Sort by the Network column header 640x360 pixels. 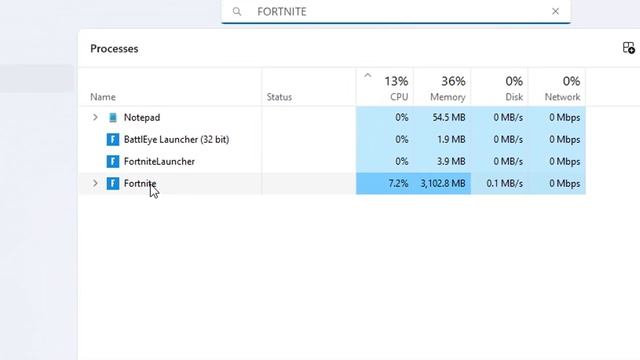tap(557, 87)
